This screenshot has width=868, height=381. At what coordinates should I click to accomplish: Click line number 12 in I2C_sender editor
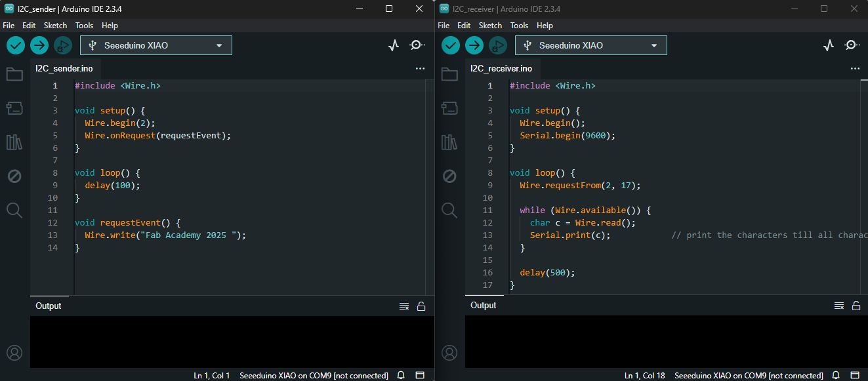click(52, 223)
